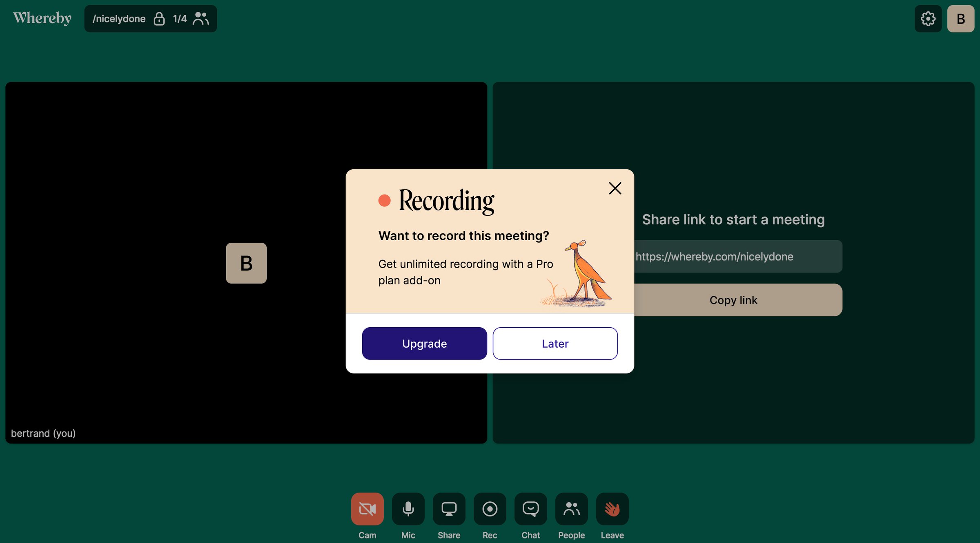
Task: Click the Whereby logo
Action: tap(42, 18)
